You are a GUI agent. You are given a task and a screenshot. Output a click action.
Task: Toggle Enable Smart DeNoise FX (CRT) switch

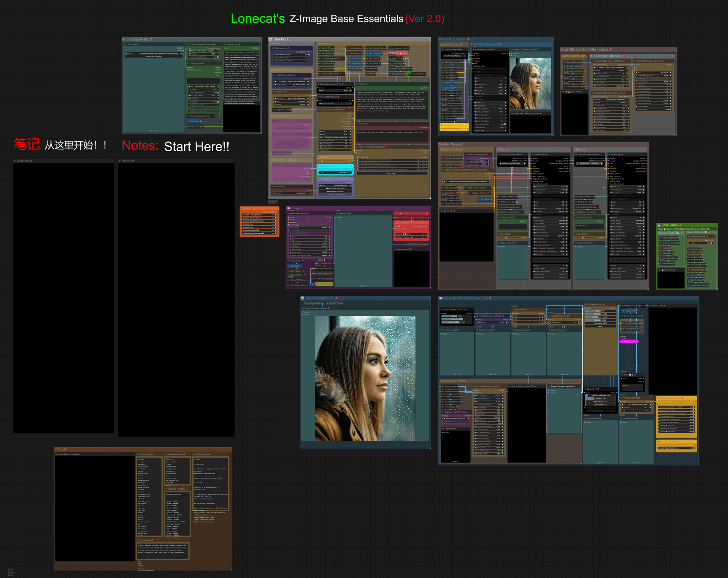pos(693,407)
